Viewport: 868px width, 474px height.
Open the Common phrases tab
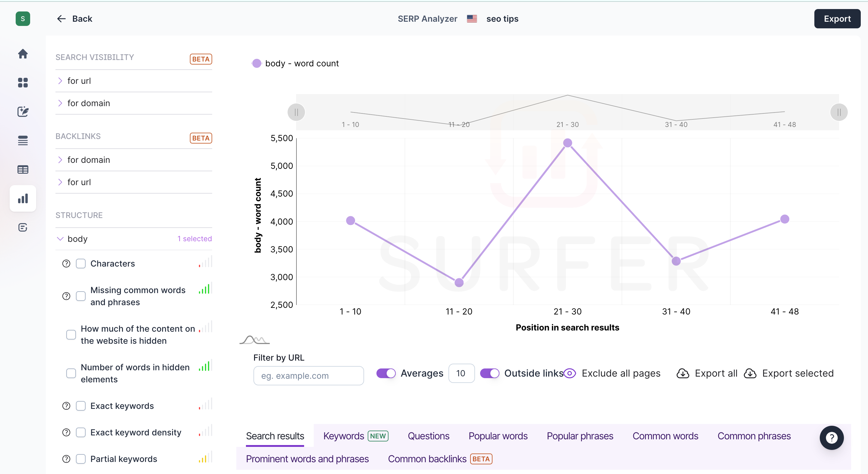[x=754, y=436]
